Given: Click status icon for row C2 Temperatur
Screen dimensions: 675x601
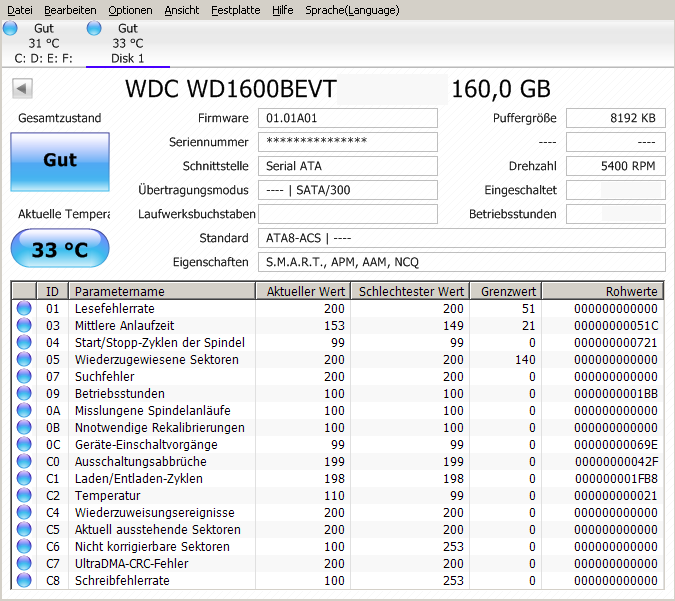Looking at the screenshot, I should click(x=24, y=495).
